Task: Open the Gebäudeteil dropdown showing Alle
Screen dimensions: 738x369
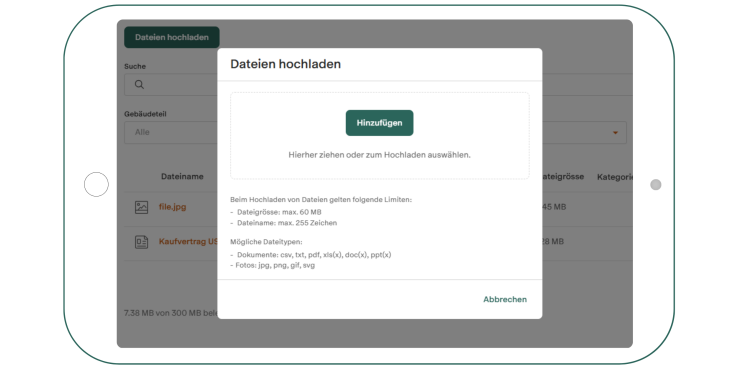Action: (x=171, y=132)
